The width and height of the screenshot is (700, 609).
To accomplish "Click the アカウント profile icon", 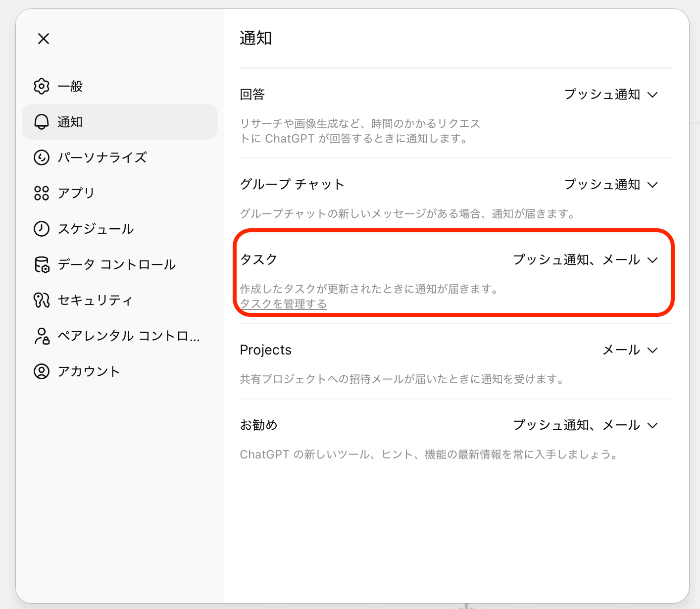I will 42,371.
